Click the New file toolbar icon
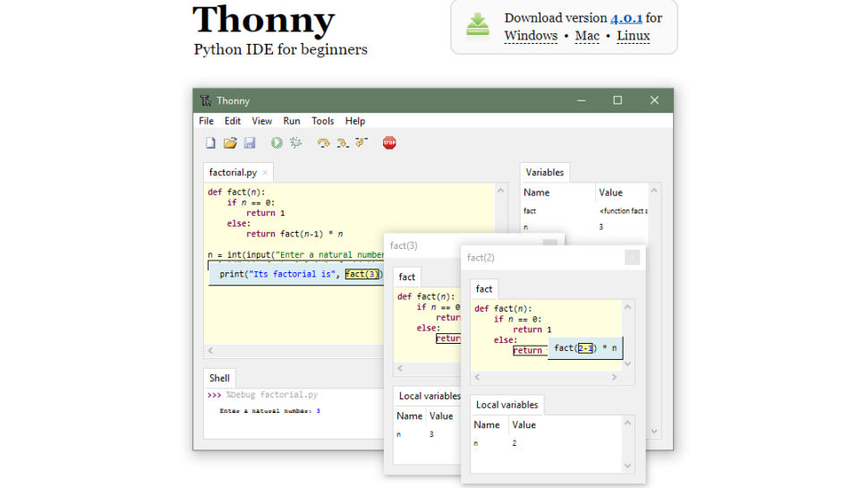The image size is (868, 488). pyautogui.click(x=210, y=143)
